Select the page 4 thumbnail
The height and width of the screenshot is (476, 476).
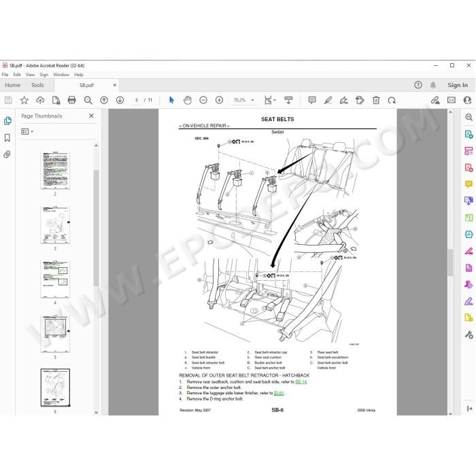[55, 279]
